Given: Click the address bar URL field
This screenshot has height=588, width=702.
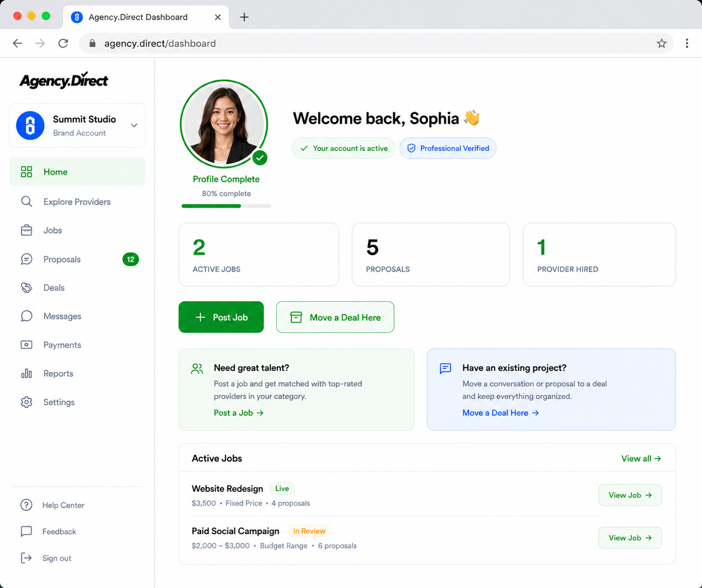Looking at the screenshot, I should click(377, 44).
